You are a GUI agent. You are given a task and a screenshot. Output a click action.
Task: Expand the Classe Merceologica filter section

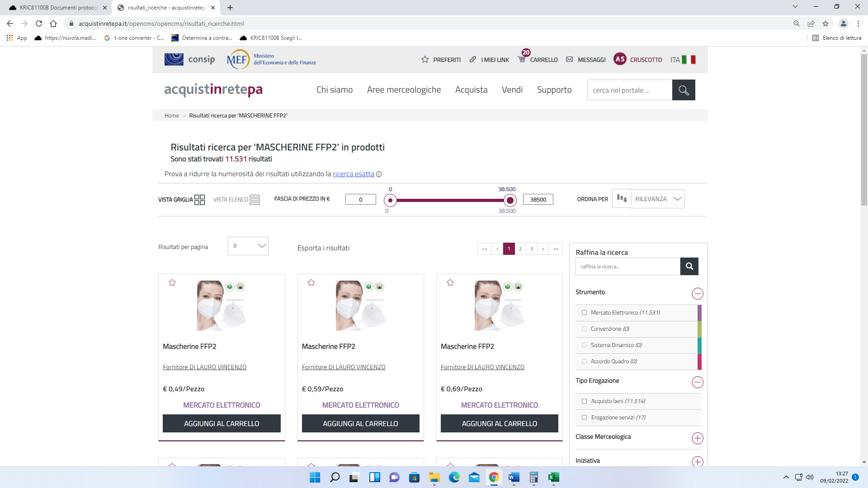point(697,438)
